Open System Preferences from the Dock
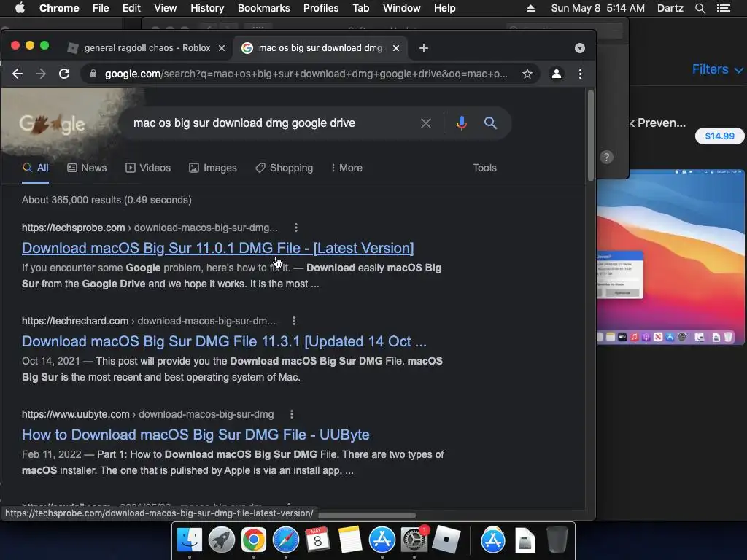 tap(414, 540)
